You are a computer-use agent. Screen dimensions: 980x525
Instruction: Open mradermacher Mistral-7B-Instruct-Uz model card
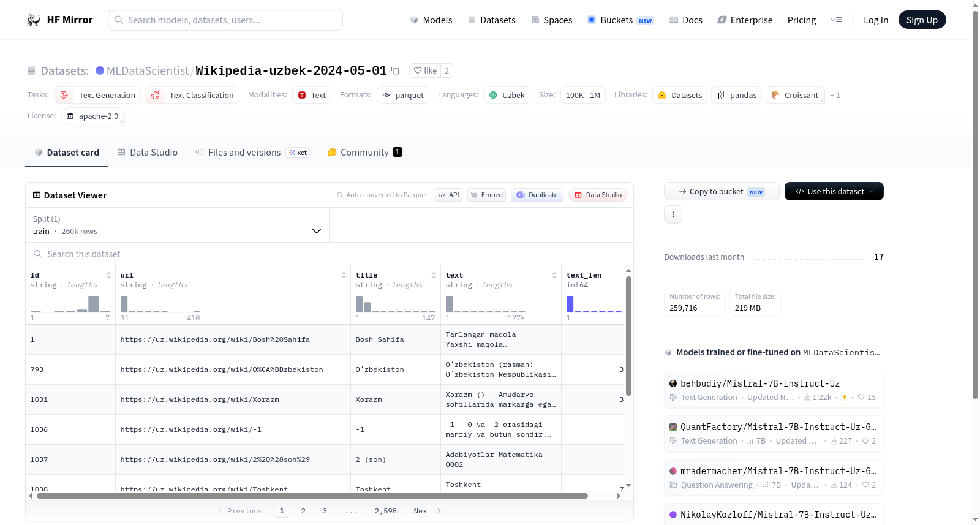click(774, 477)
